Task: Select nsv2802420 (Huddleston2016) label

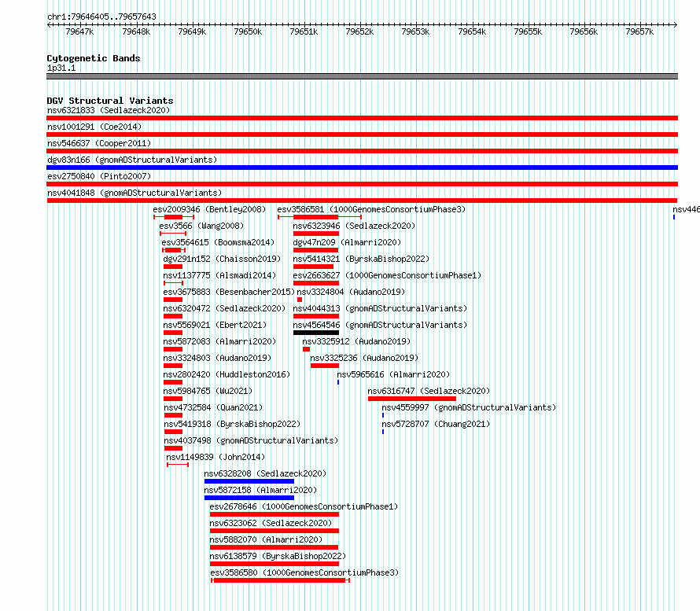Action: click(x=227, y=374)
